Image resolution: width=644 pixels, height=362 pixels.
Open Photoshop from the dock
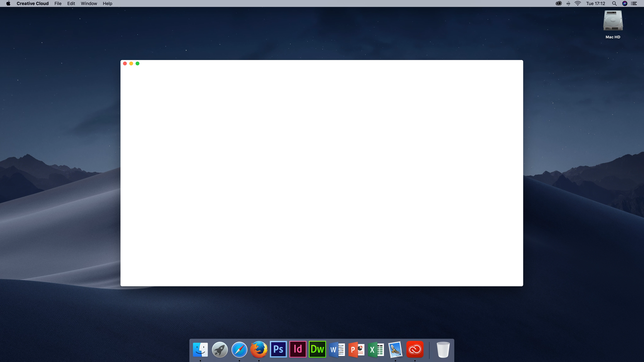278,349
